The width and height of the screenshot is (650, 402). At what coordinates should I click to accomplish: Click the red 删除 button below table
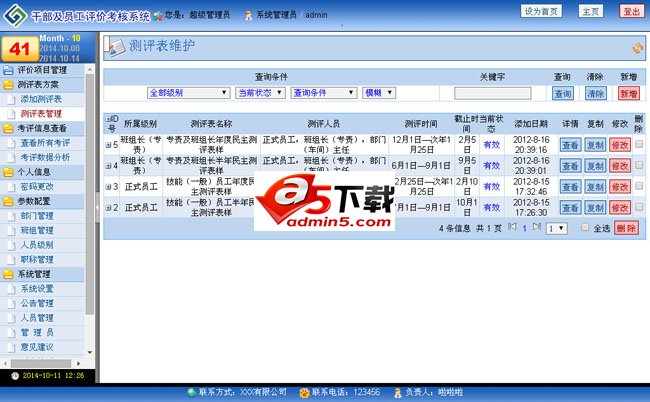[x=626, y=228]
